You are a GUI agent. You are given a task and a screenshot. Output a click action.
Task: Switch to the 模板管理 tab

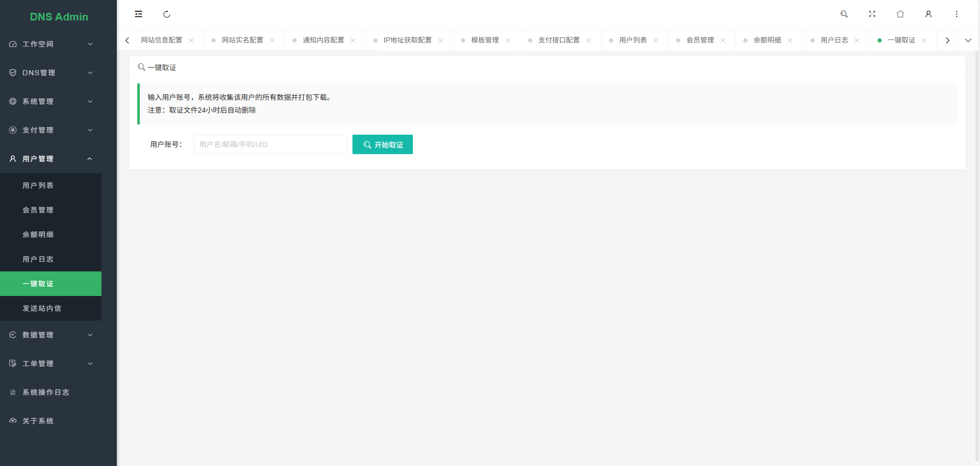[485, 40]
